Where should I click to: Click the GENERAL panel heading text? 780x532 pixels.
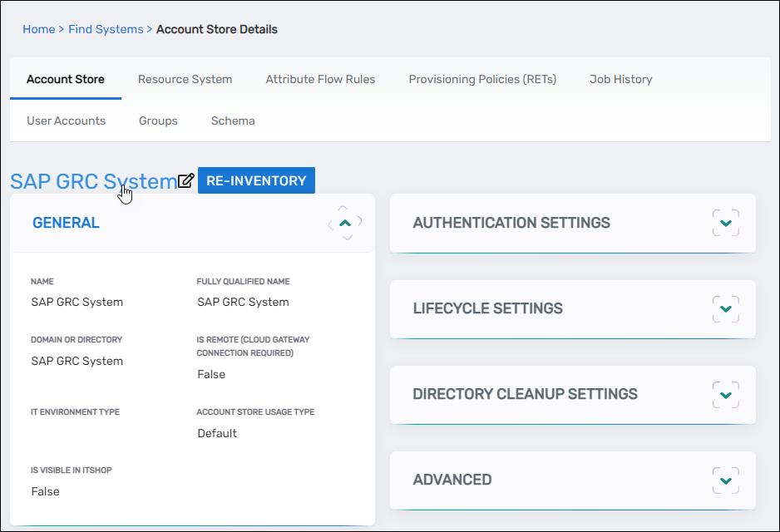pyautogui.click(x=66, y=223)
